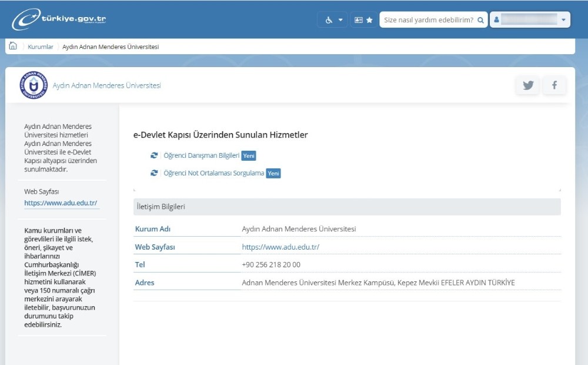Click the refresh icon beside Öğrenci Not Ortalaması Sorgulama
Screen dimensions: 588x365
[x=153, y=173]
